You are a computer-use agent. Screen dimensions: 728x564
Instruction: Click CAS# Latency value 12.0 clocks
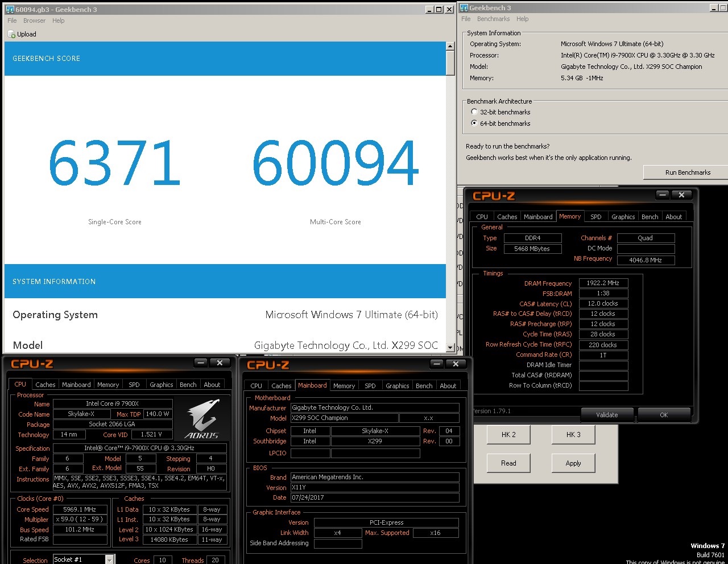(x=603, y=303)
